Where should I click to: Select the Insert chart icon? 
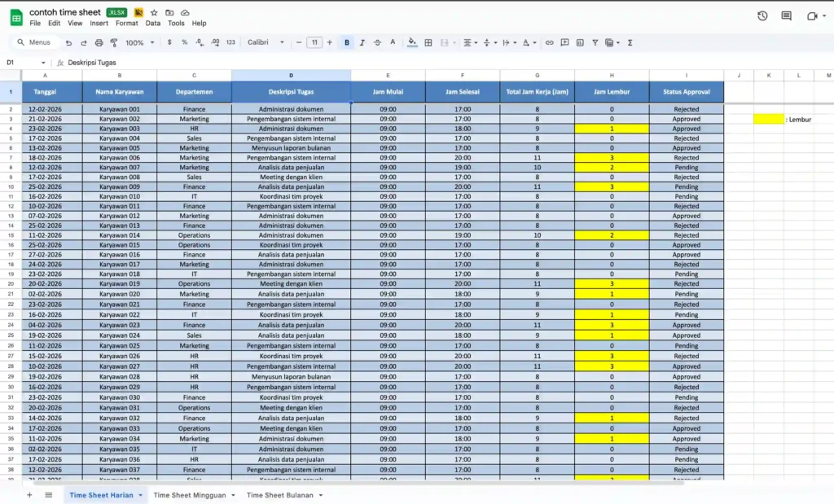coord(580,42)
